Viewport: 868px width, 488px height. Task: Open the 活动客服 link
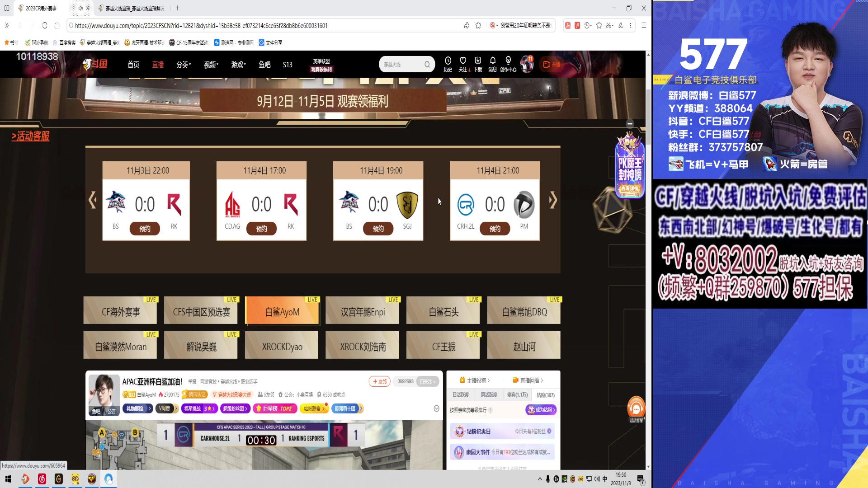click(31, 136)
